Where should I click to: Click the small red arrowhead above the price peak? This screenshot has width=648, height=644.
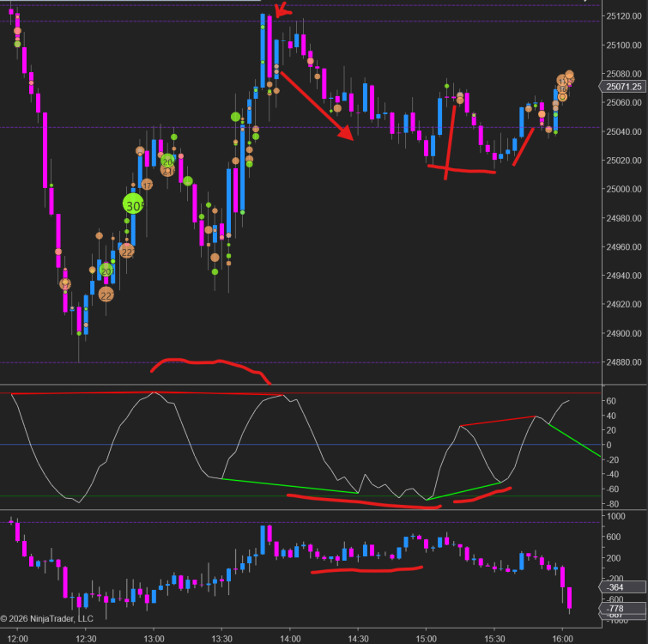(278, 11)
